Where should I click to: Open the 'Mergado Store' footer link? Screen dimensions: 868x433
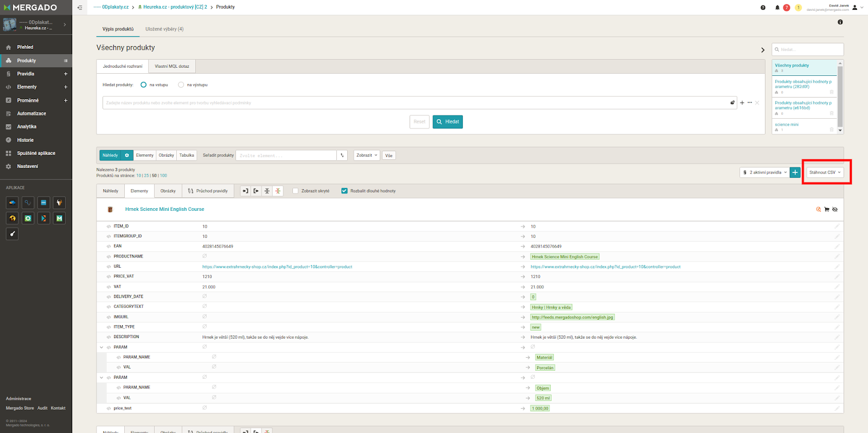20,408
